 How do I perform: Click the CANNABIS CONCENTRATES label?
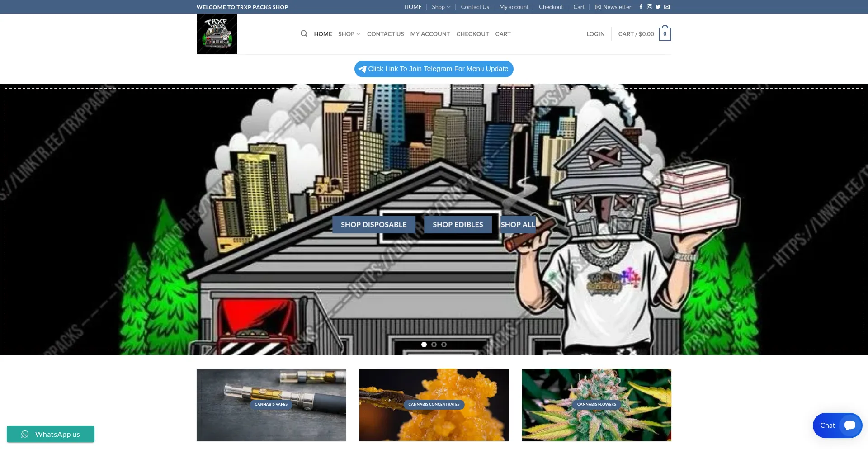pos(434,404)
